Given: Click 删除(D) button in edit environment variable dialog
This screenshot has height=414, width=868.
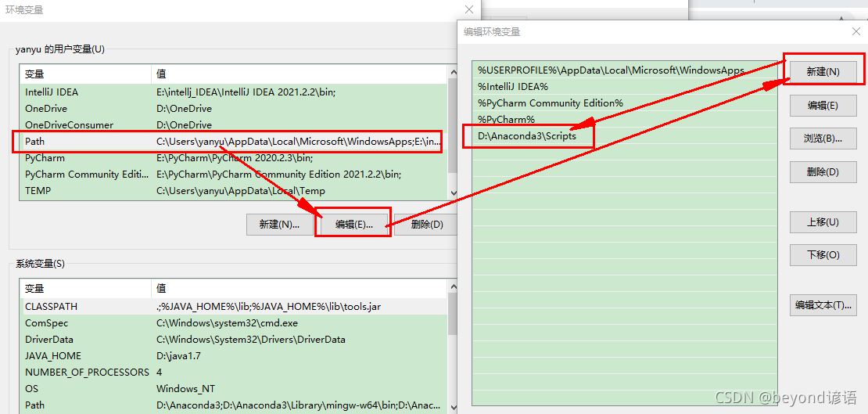Looking at the screenshot, I should tap(823, 172).
